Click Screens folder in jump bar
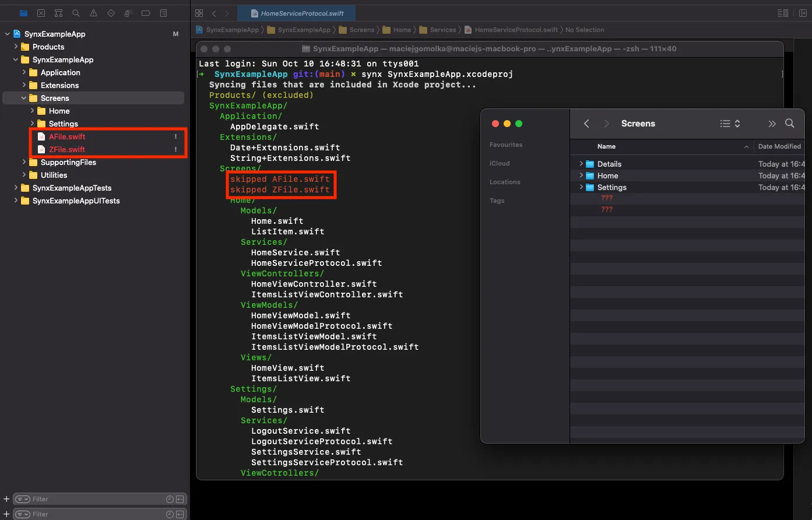 (x=357, y=30)
